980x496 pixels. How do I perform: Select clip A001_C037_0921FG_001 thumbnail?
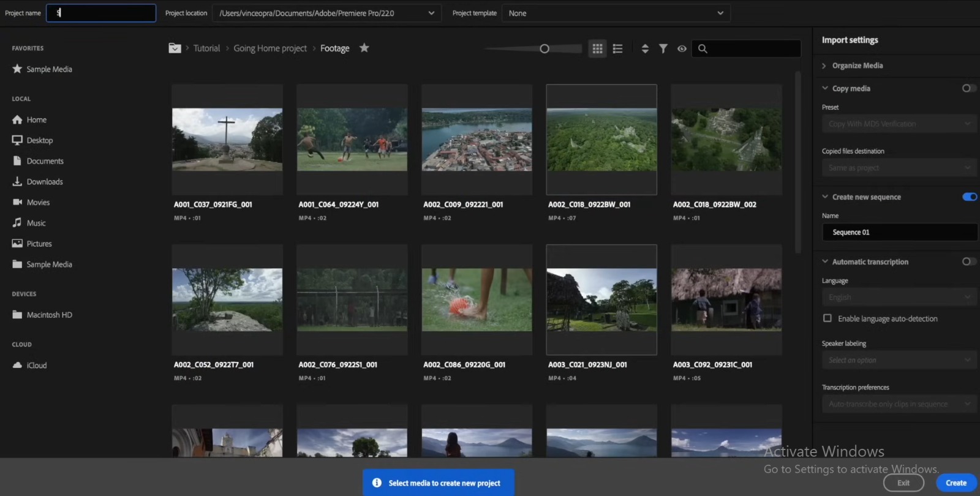[227, 140]
